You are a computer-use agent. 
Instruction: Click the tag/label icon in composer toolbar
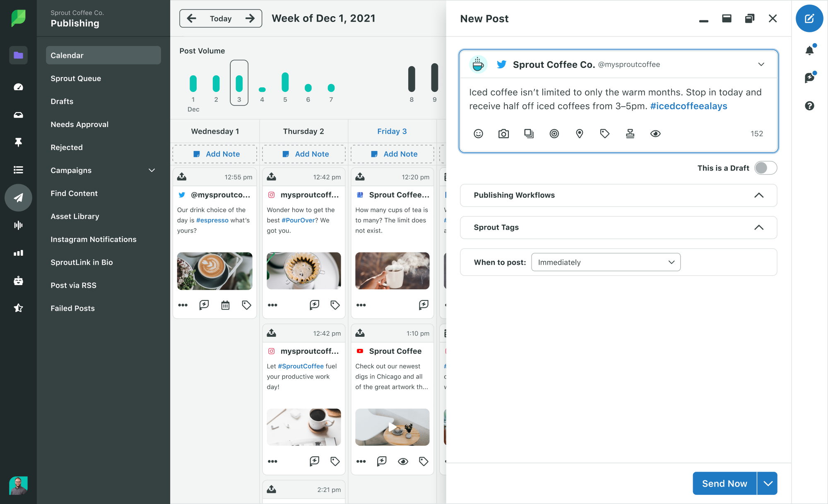click(x=605, y=133)
